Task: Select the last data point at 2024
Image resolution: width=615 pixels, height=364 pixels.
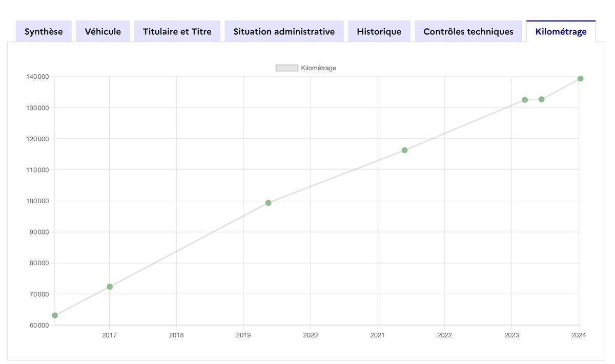Action: click(580, 79)
